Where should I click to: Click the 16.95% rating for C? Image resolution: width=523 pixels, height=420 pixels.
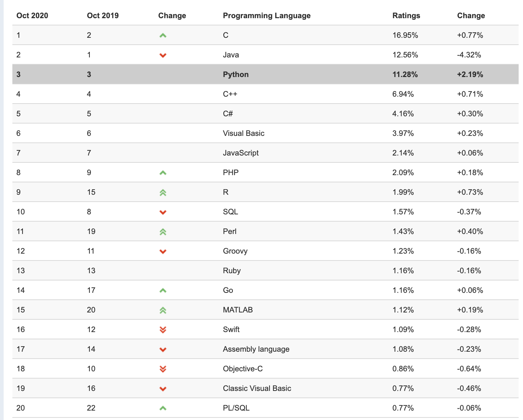(405, 35)
